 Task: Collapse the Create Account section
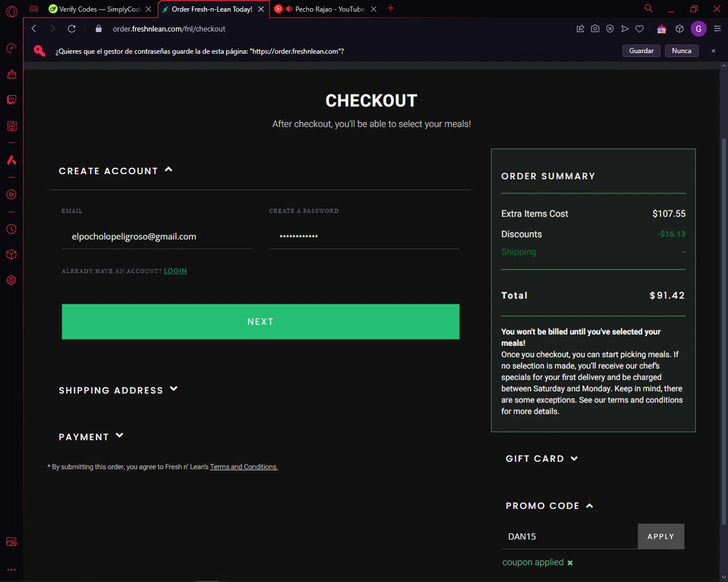tap(116, 171)
